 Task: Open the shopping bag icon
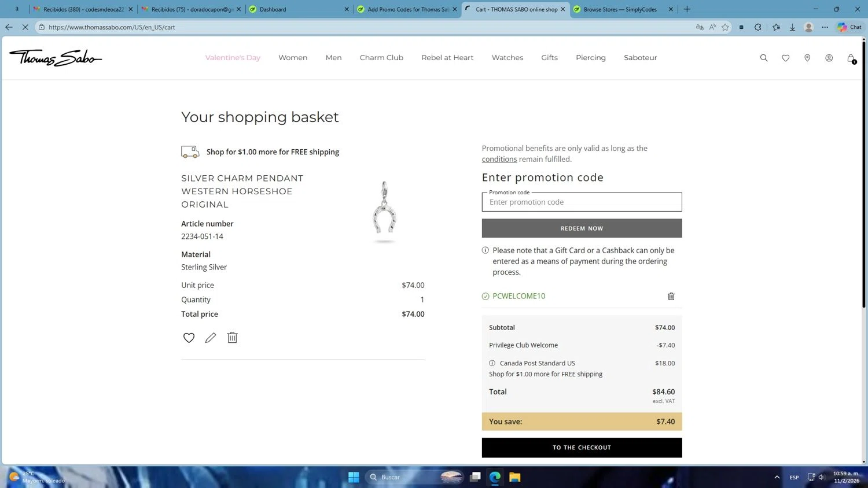[x=851, y=58]
